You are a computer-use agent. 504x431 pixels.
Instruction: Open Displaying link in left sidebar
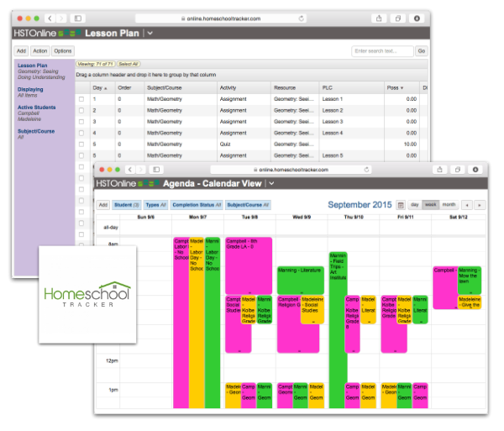pyautogui.click(x=30, y=89)
